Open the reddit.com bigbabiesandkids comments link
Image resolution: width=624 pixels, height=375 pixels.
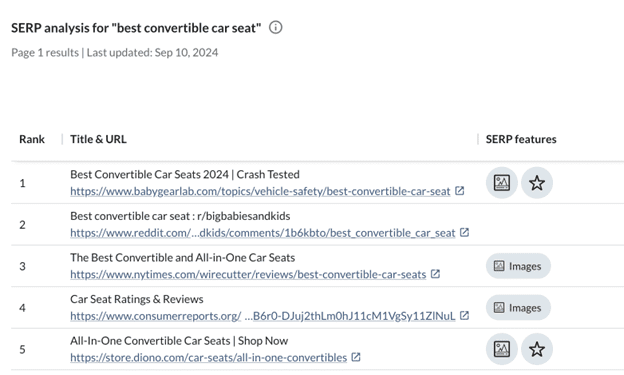click(263, 232)
